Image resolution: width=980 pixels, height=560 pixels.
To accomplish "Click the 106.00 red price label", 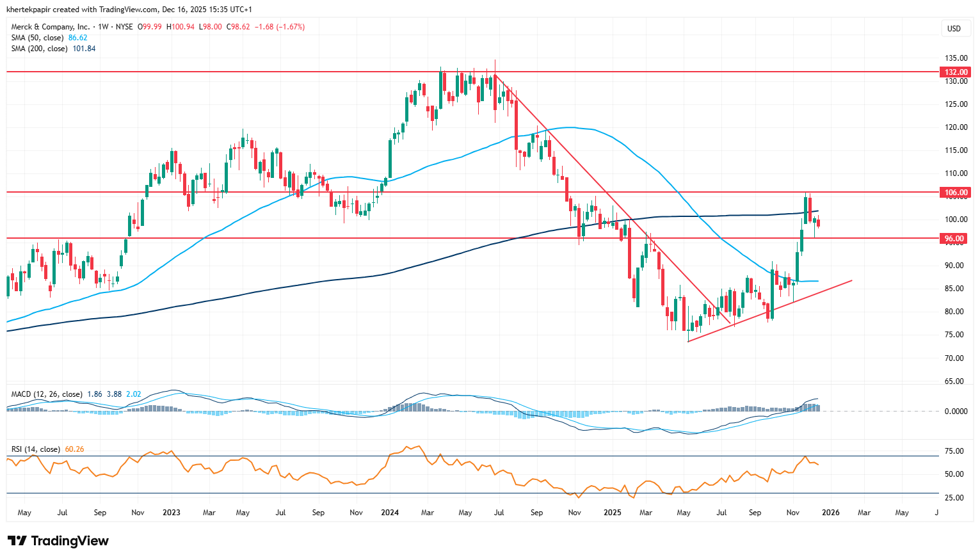I will coord(956,193).
